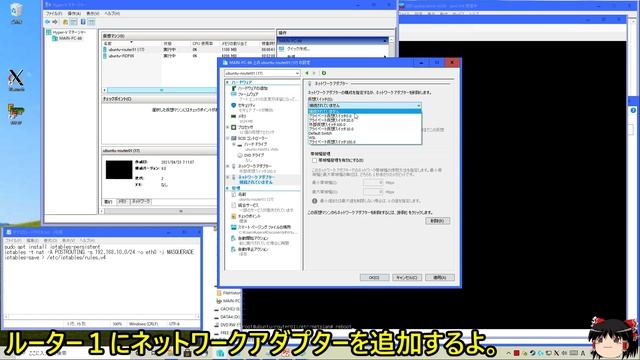Select the first ネットワーク アダプター (connected one)
The width and height of the screenshot is (640, 360).
pos(255,166)
